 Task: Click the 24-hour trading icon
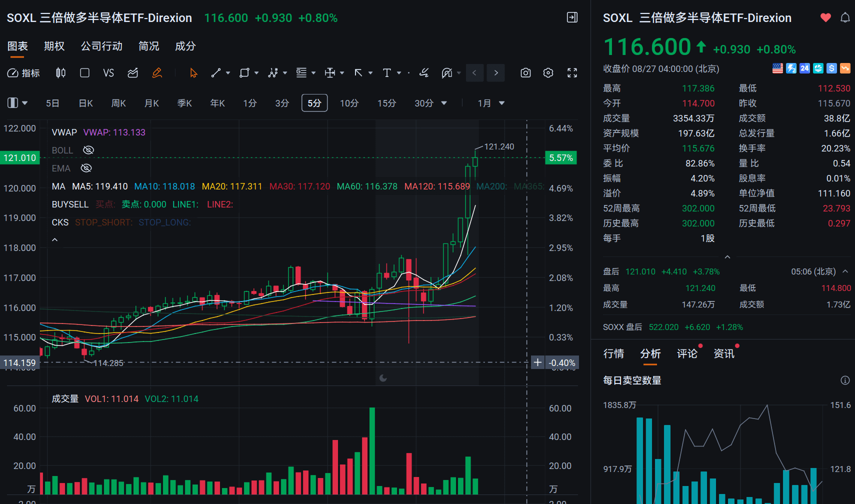[804, 68]
